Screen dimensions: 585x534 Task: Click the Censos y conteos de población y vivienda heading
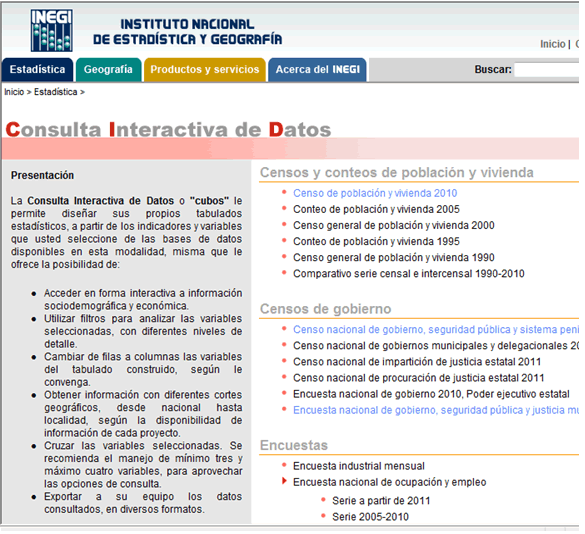pyautogui.click(x=397, y=172)
